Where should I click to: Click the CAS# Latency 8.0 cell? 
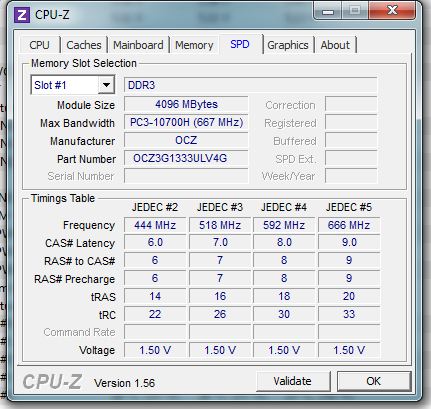284,242
